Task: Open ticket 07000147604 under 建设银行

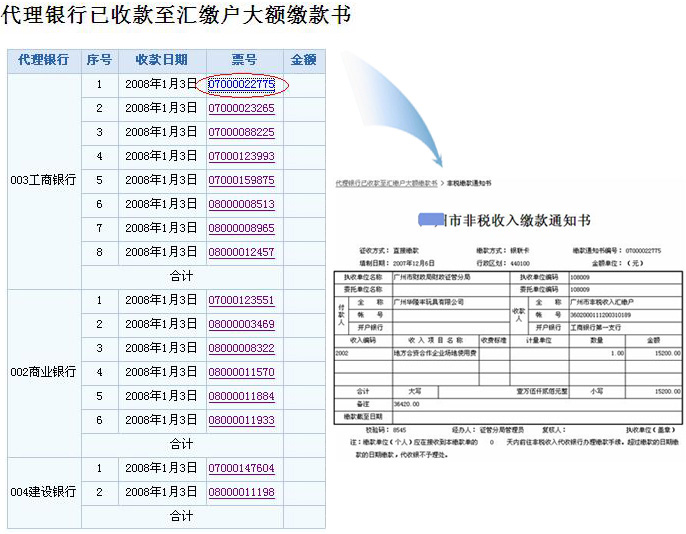Action: click(241, 468)
